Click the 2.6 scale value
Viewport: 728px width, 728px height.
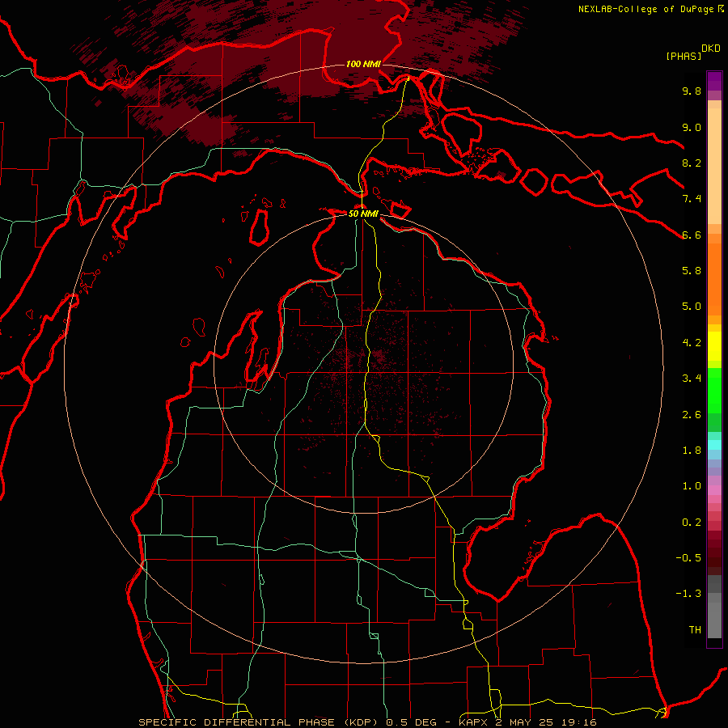(692, 415)
